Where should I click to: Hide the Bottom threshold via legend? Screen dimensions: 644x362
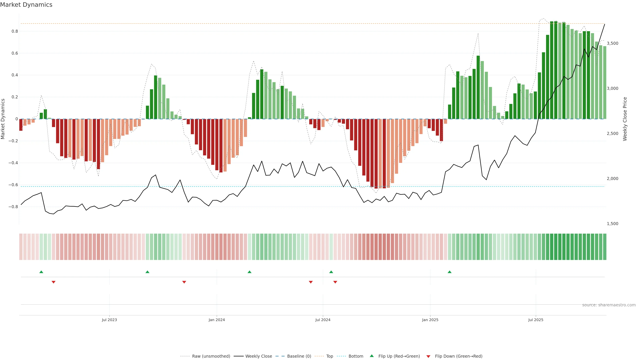pos(356,356)
